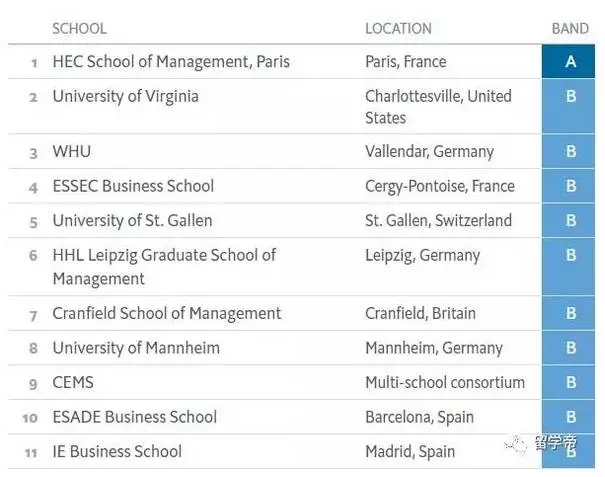Click University of St. Gallen

tap(132, 220)
